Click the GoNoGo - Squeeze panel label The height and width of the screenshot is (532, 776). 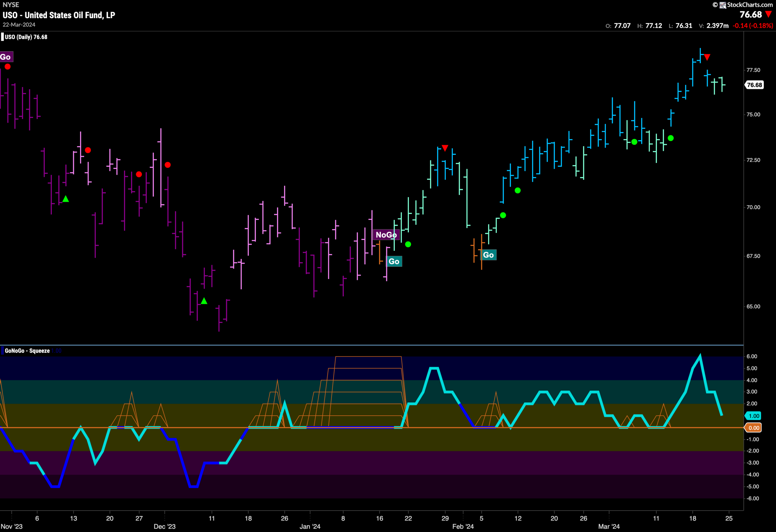coord(27,351)
